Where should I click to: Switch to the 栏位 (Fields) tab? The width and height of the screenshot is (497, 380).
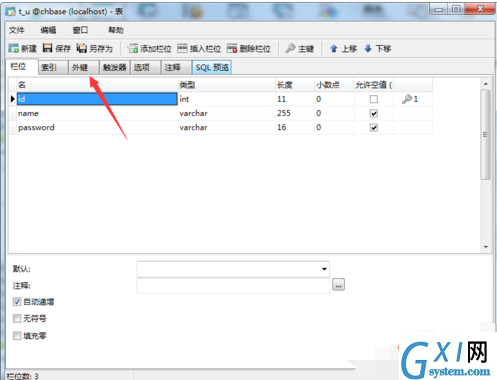click(22, 67)
